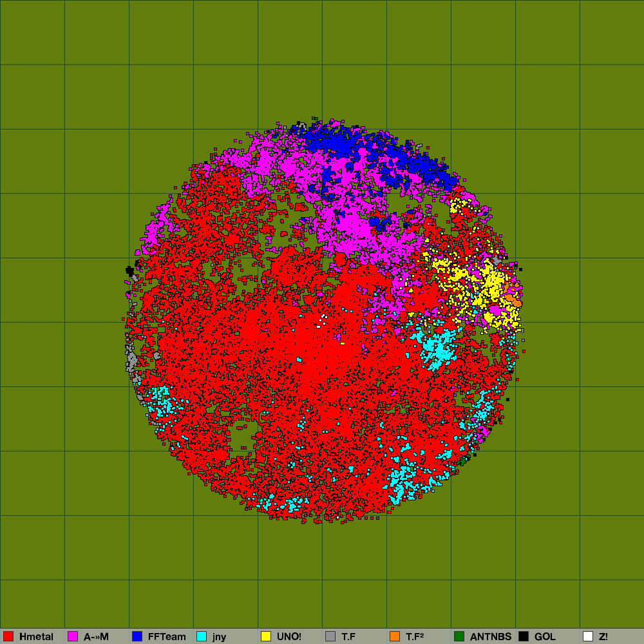The height and width of the screenshot is (644, 644).
Task: Click the dark green ANTNBS legend swatch
Action: click(x=459, y=636)
